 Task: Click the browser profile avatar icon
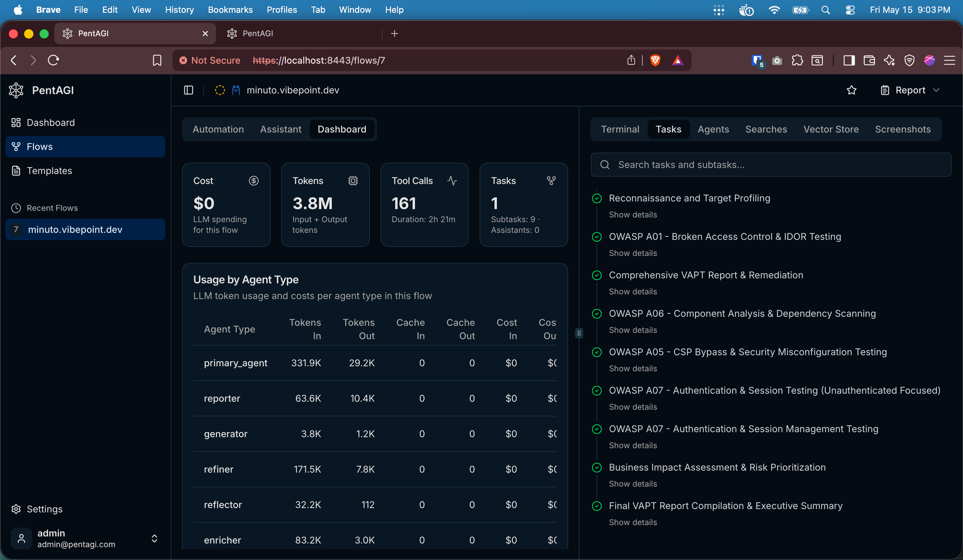tap(929, 60)
